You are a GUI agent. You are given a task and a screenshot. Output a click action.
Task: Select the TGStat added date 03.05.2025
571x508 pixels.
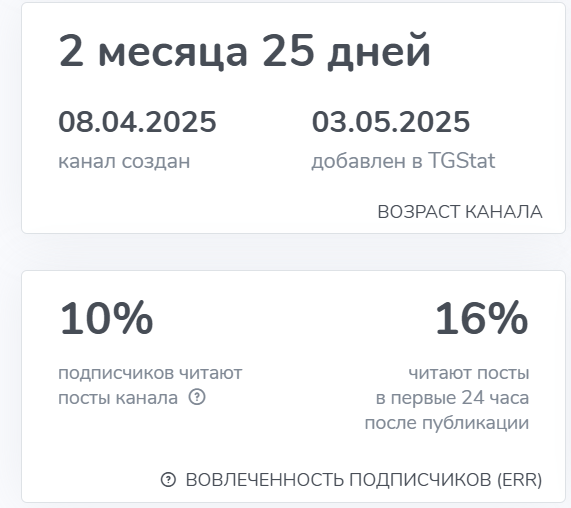391,122
